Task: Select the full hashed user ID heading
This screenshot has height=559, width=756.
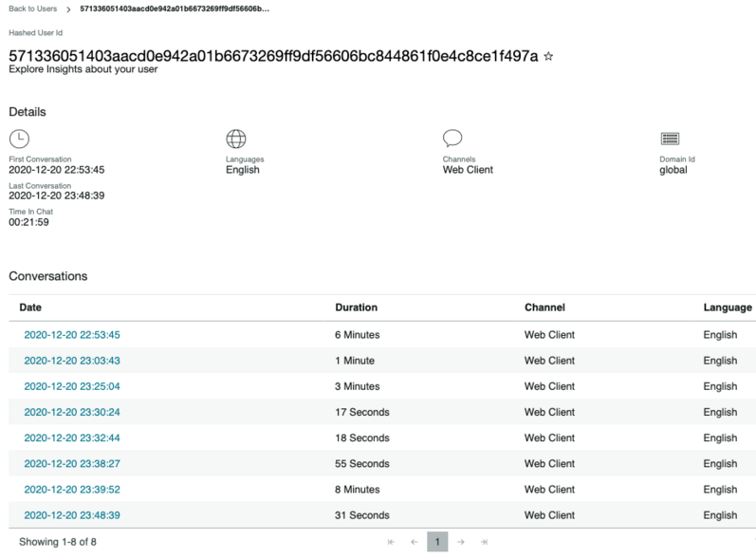Action: point(273,56)
